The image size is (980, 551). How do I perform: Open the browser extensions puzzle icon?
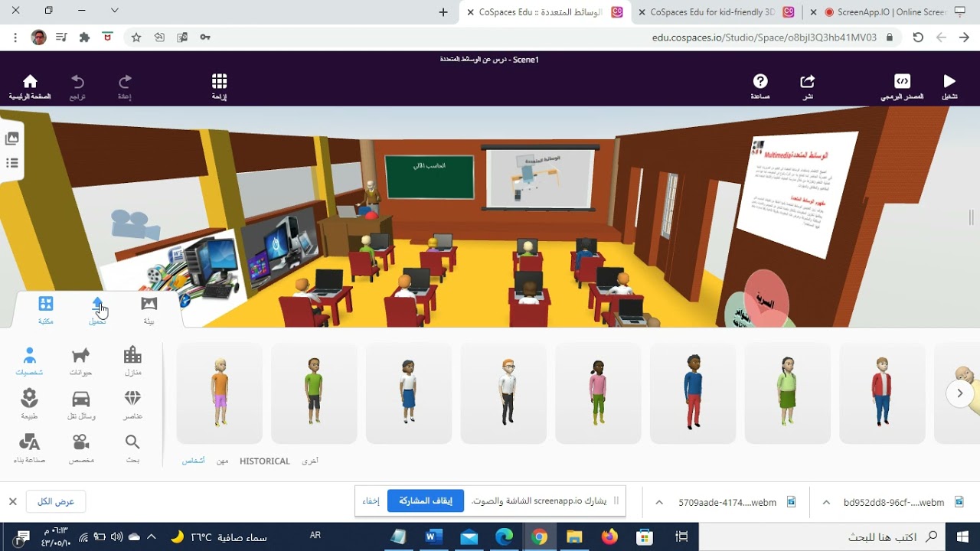coord(85,37)
